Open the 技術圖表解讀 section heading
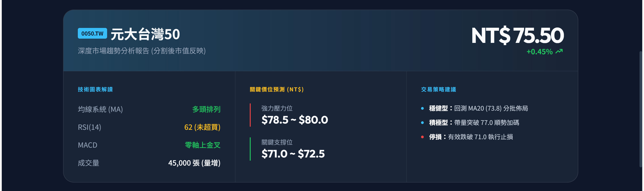644x191 pixels. 95,89
